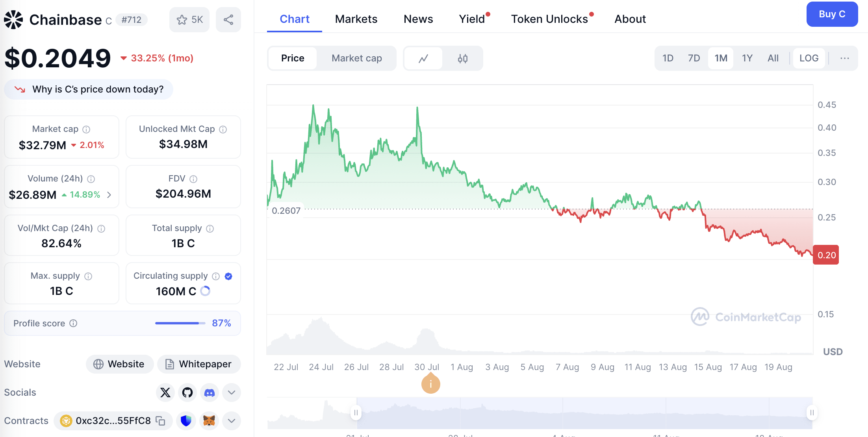Switch chart to Market cap view
Image resolution: width=868 pixels, height=437 pixels.
(357, 58)
